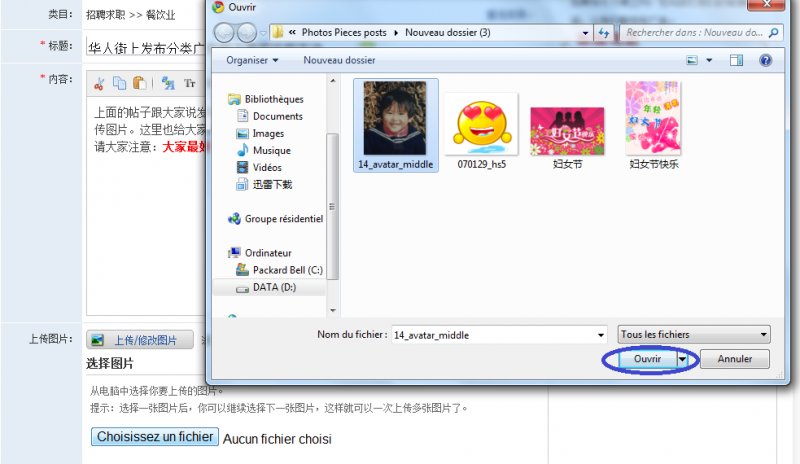Click the Choisissez un fichier button

[155, 437]
